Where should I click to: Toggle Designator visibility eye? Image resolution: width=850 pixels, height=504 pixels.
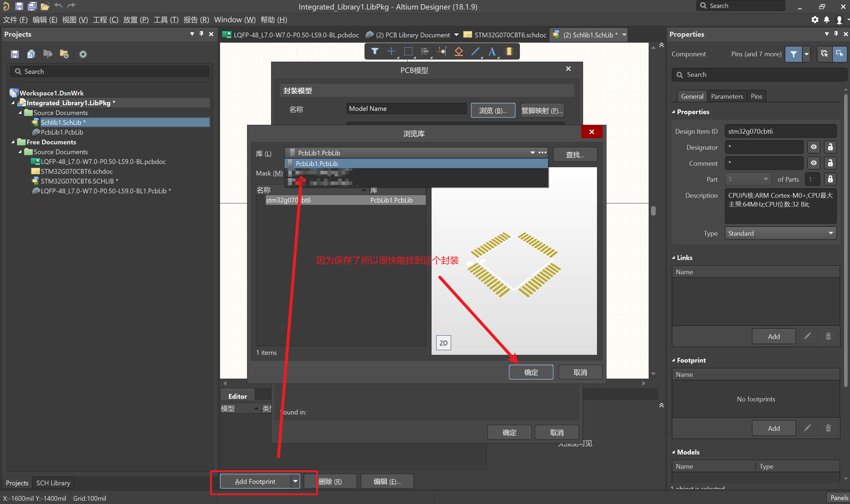click(x=814, y=147)
